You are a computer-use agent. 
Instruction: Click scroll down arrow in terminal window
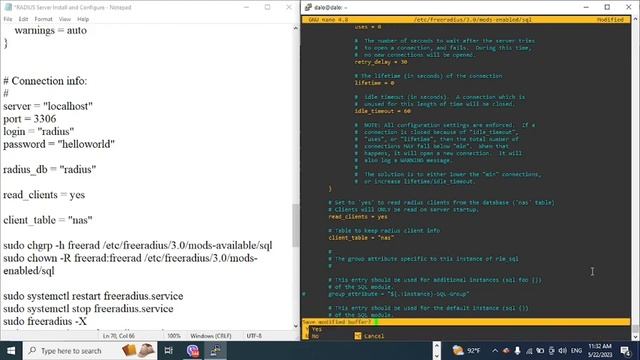point(635,337)
